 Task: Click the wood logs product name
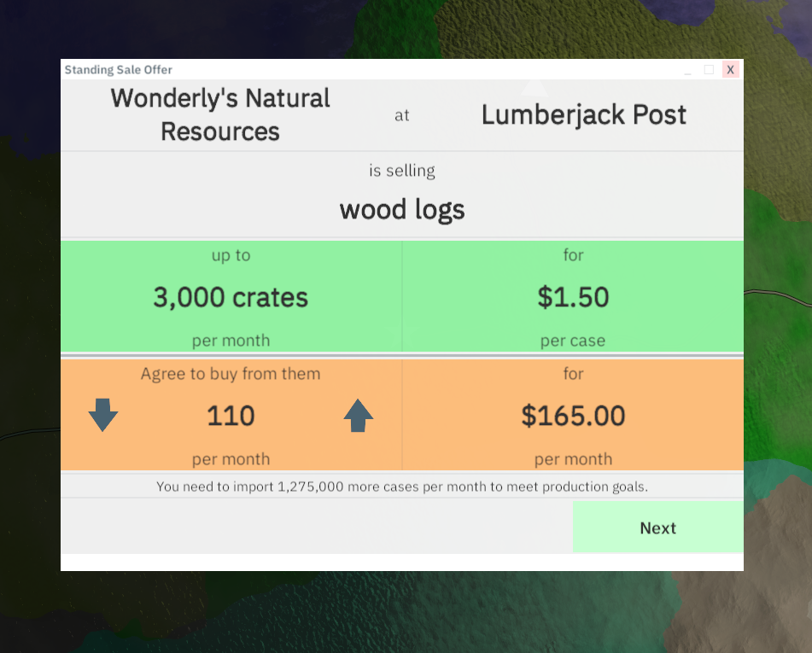click(402, 209)
